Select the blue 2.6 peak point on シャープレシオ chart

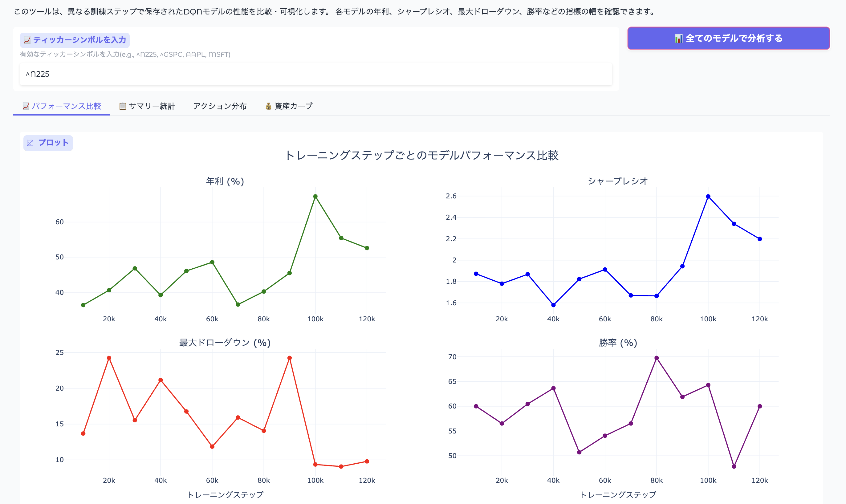tap(709, 196)
